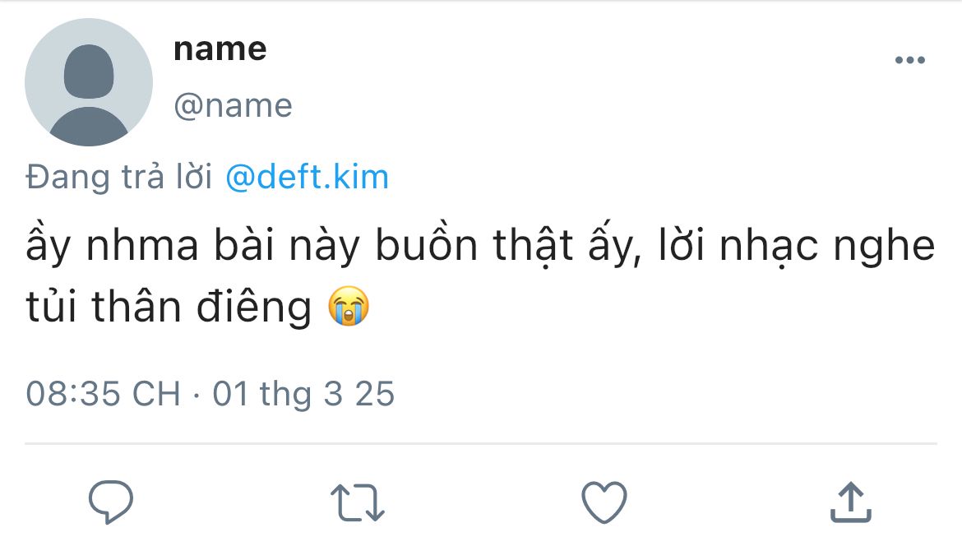Click the opening word "ầy" of tweet
962x560 pixels.
tap(45, 248)
